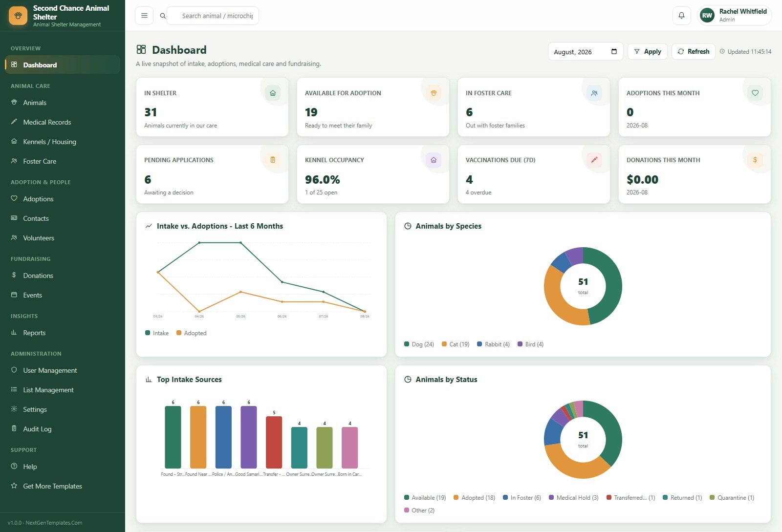Viewport: 782px width, 532px height.
Task: Open the month picker calendar icon
Action: point(614,52)
